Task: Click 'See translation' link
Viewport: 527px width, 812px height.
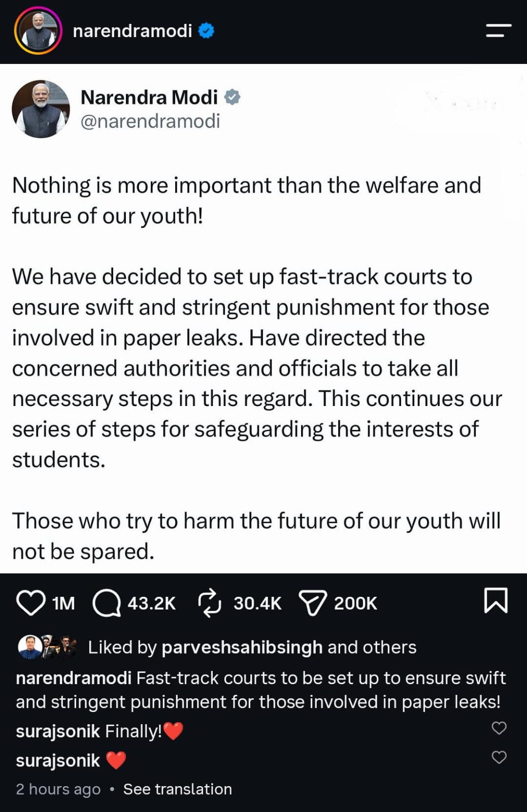Action: (x=177, y=789)
